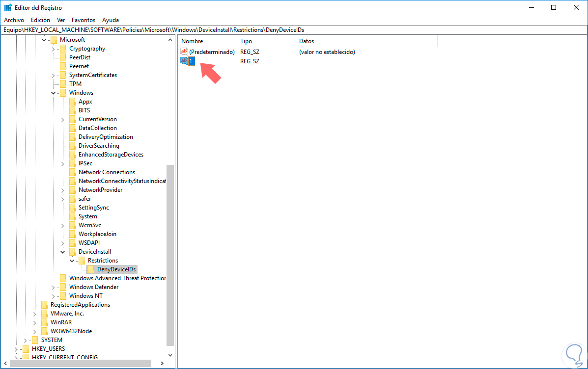Viewport: 588px width, 369px height.
Task: Click the PeerDist folder icon
Action: 63,58
